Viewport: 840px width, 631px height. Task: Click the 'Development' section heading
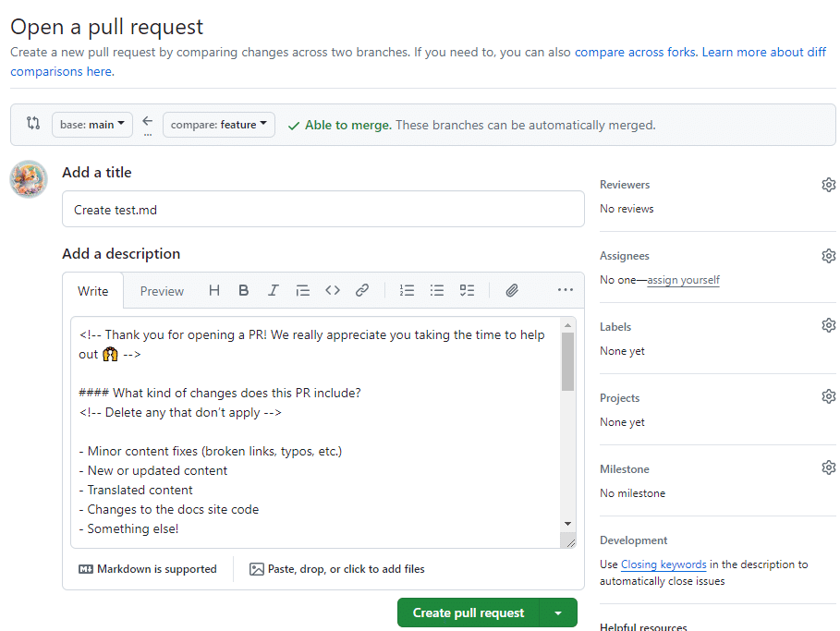pyautogui.click(x=634, y=540)
